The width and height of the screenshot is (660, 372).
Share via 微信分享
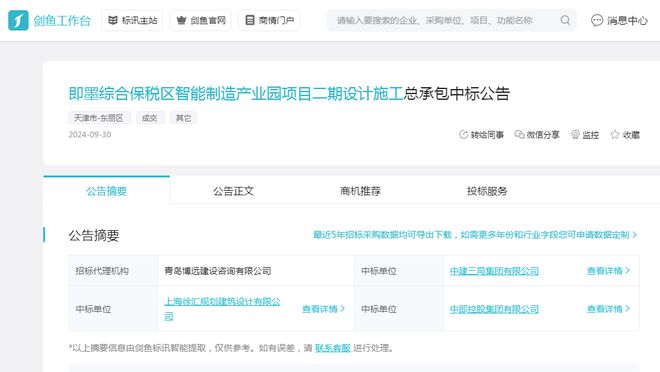537,135
